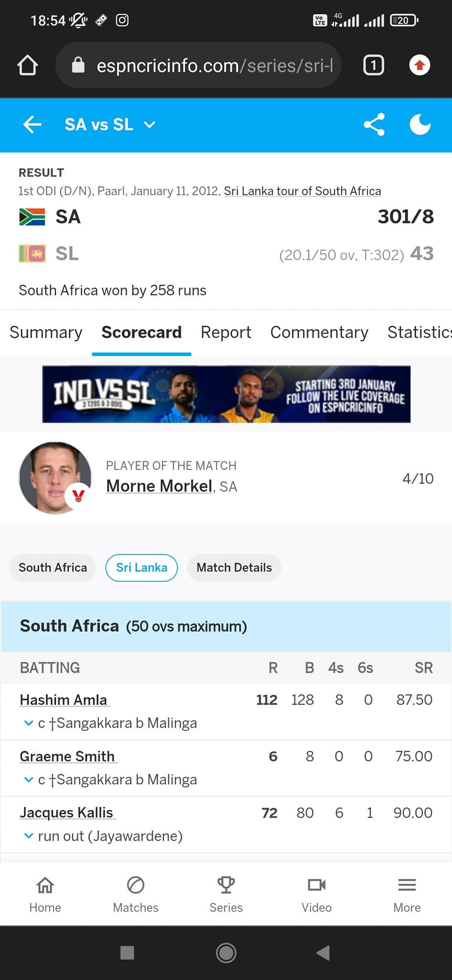Open the Video section in bottom navigation
Viewport: 452px width, 980px height.
[x=316, y=894]
